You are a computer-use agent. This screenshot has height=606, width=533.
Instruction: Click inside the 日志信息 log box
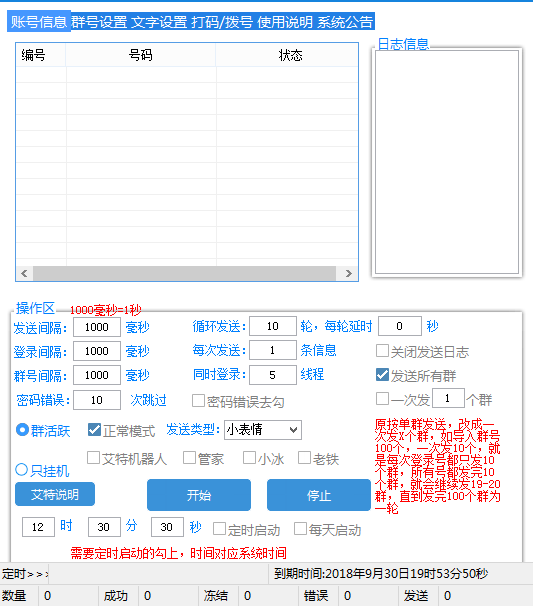pyautogui.click(x=447, y=162)
